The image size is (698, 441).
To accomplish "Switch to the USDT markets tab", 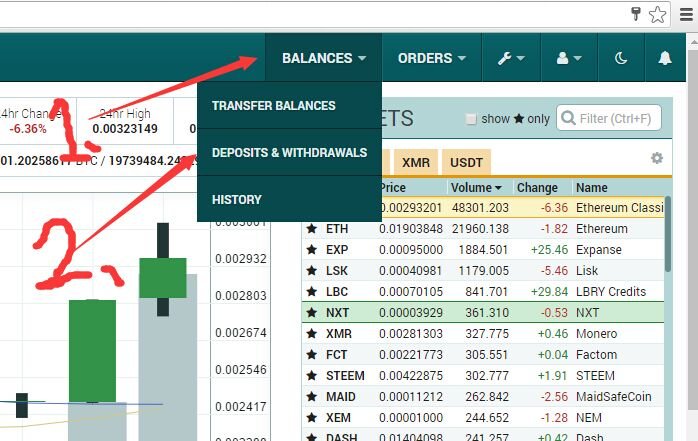I will [467, 162].
